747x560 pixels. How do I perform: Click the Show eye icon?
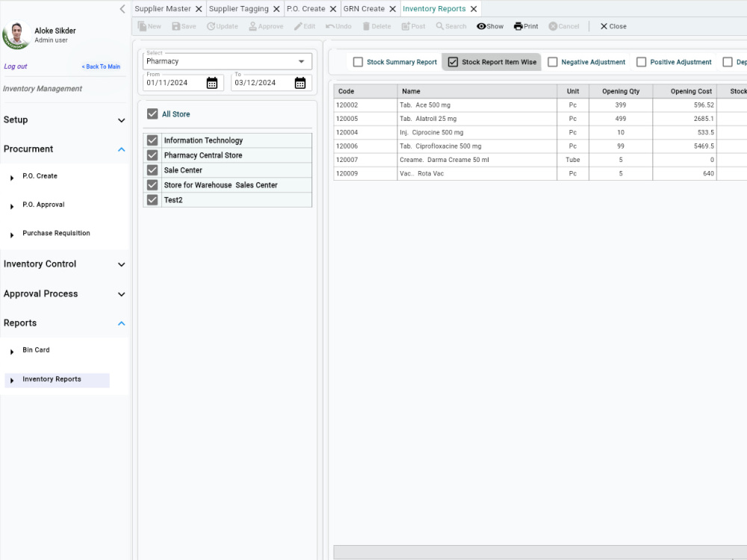click(x=481, y=26)
